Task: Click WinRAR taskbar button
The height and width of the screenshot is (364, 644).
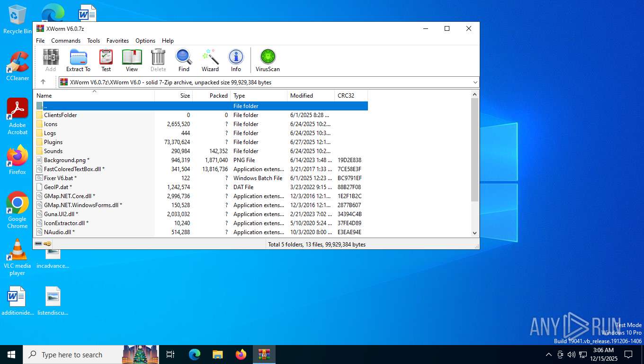Action: pos(264,355)
